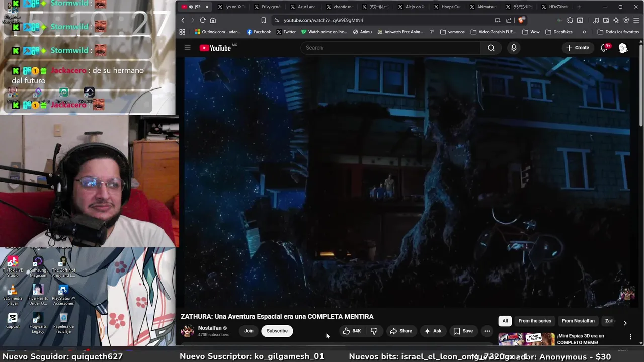Open the Create dropdown button
Viewport: 644px width, 362px height.
click(577, 48)
